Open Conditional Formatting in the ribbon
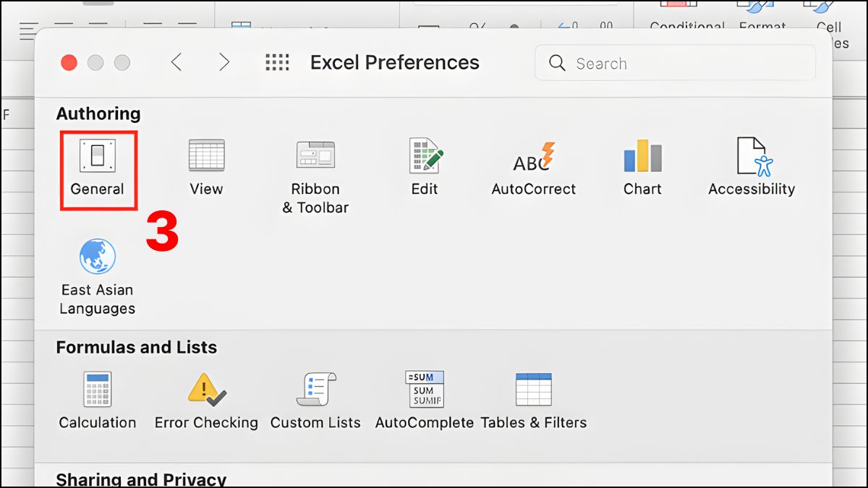The image size is (868, 488). click(686, 18)
